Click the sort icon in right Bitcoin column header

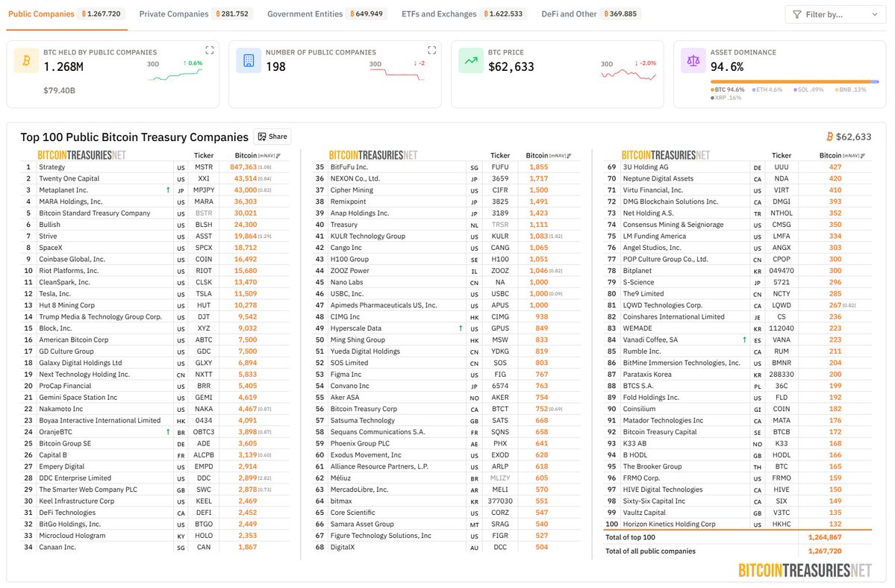(862, 156)
